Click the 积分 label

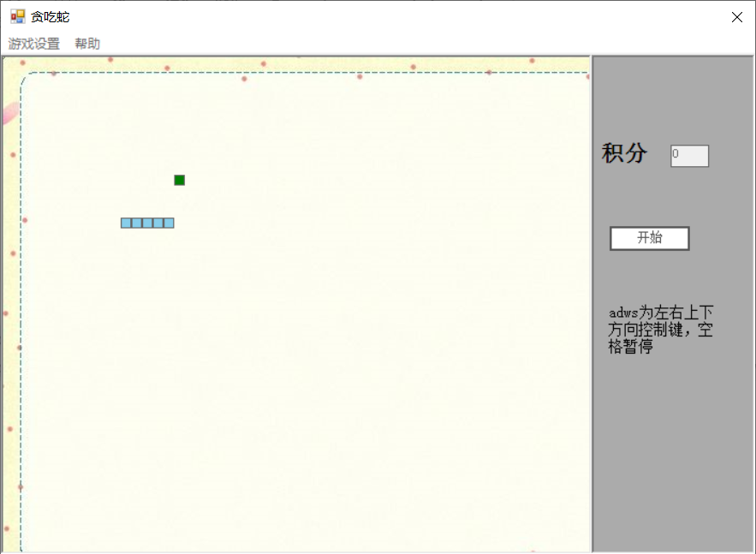click(624, 153)
